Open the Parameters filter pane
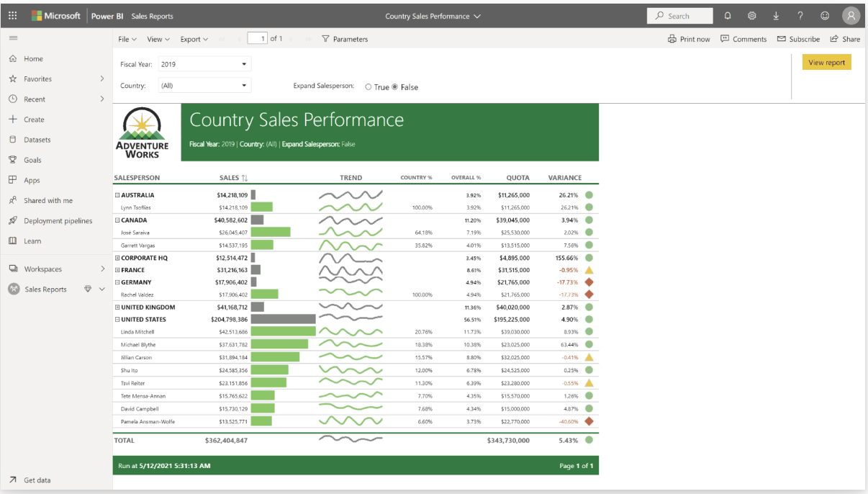This screenshot has height=494, width=868. 345,39
